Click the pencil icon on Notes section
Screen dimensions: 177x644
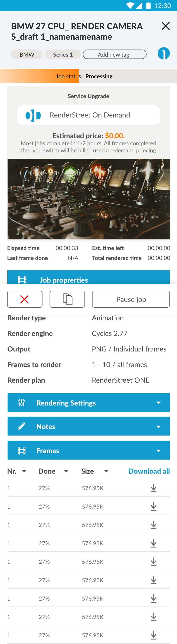coord(21,426)
